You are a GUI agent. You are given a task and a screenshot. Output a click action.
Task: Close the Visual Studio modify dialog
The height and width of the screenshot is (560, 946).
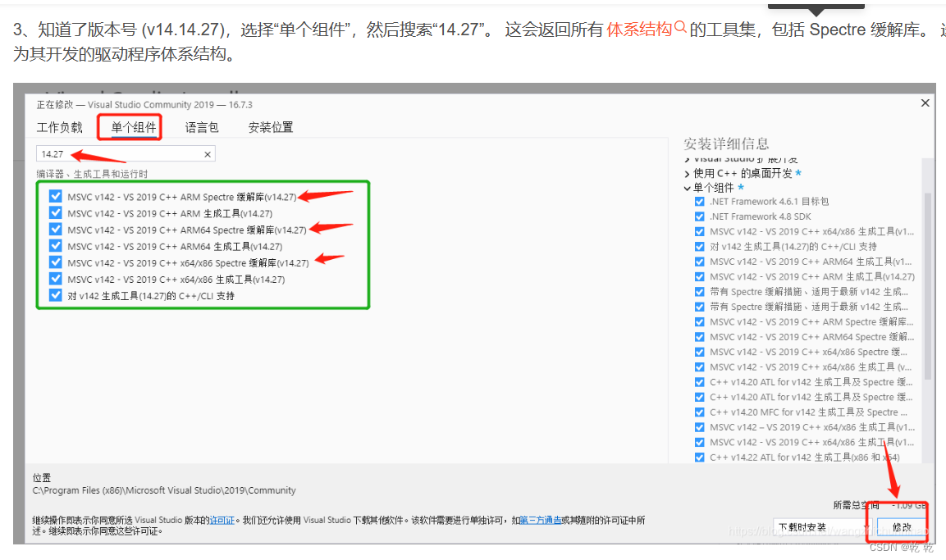925,103
